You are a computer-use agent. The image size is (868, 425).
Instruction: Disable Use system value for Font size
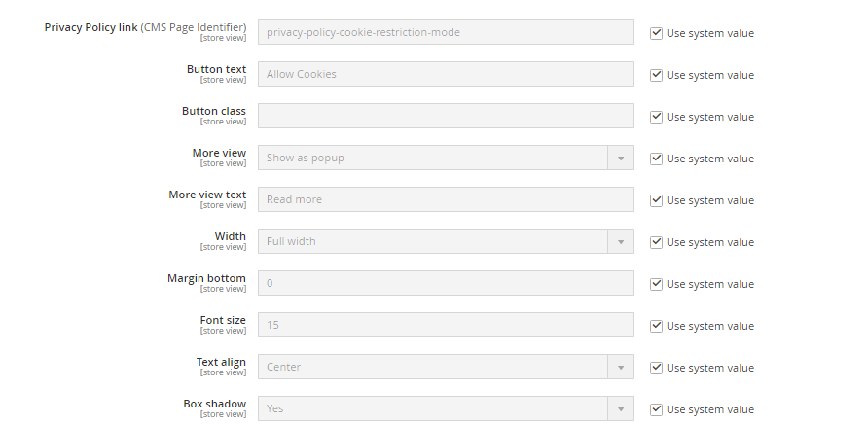pyautogui.click(x=657, y=326)
